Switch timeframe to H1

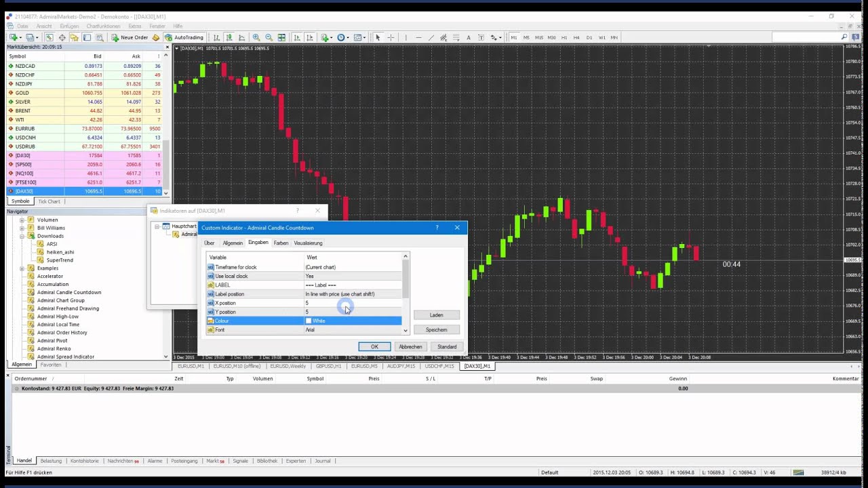pyautogui.click(x=564, y=37)
